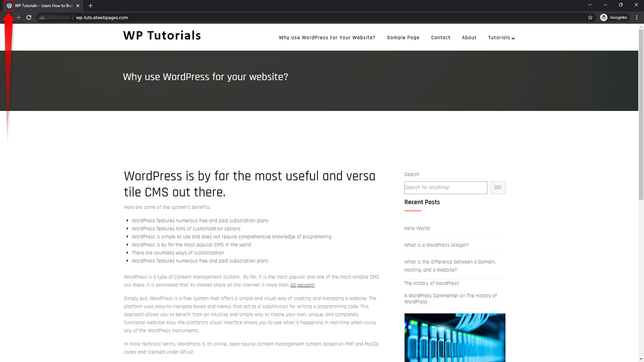This screenshot has height=362, width=644.
Task: Open the Why Use WordPress menu item
Action: click(x=327, y=38)
